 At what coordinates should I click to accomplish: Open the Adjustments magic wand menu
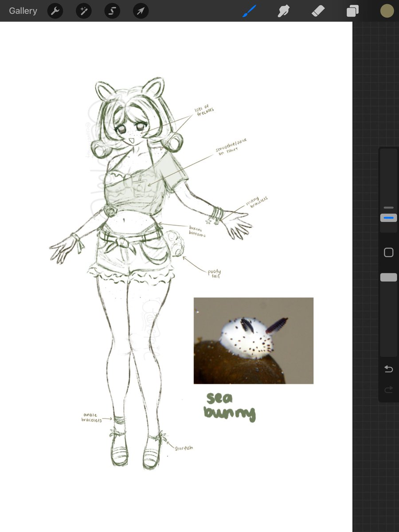coord(83,11)
